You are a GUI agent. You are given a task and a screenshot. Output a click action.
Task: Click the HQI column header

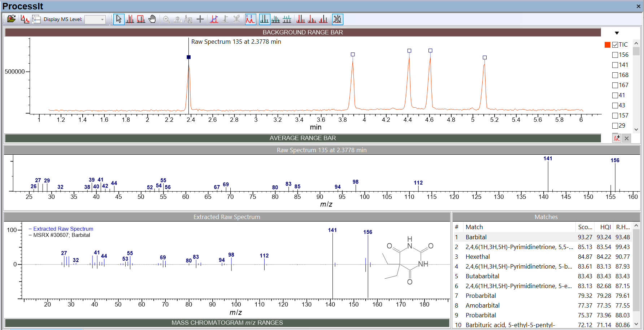605,227
